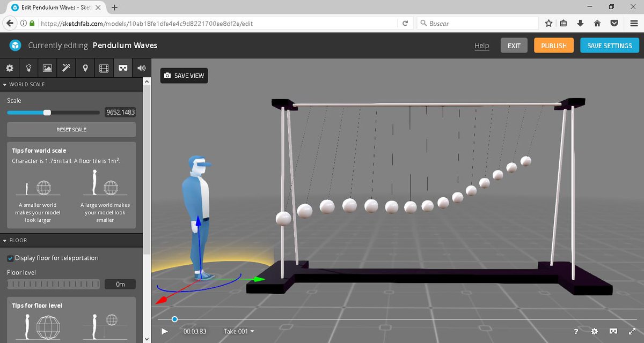Open the downloads arrow icon

[580, 24]
